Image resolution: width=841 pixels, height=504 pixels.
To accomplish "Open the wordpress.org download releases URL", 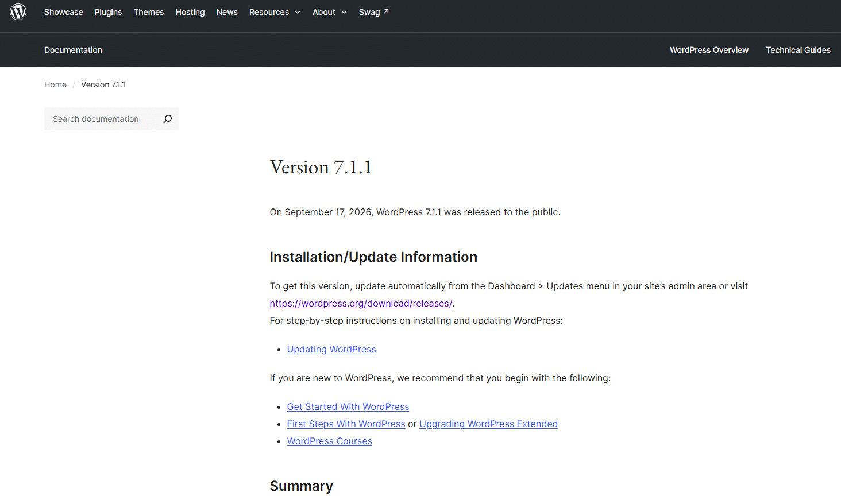I will tap(361, 303).
